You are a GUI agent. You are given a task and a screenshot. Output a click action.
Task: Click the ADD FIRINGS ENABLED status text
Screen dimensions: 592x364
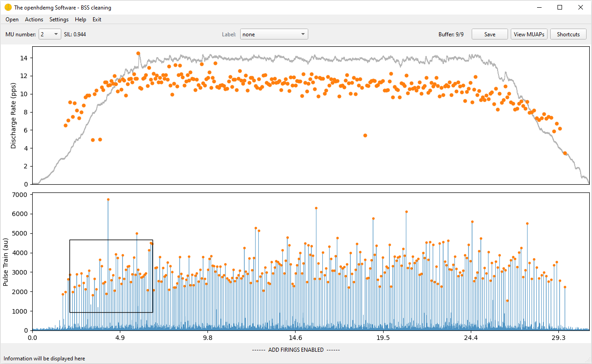(x=296, y=349)
